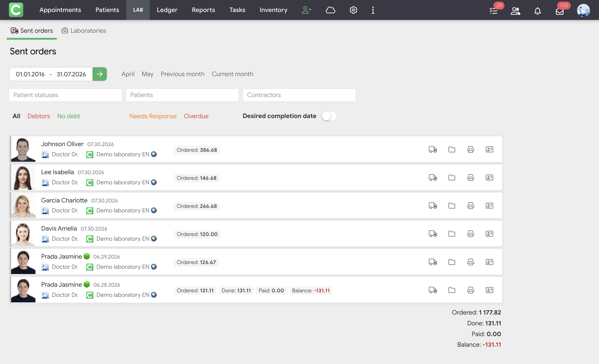Click the Ordered: 1 177.82 total
The image size is (599, 364).
476,313
